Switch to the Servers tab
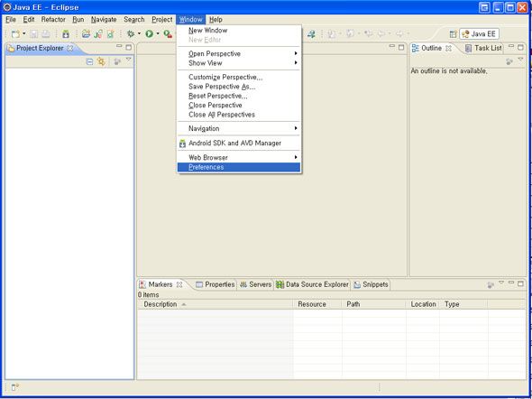This screenshot has height=399, width=532. [255, 284]
